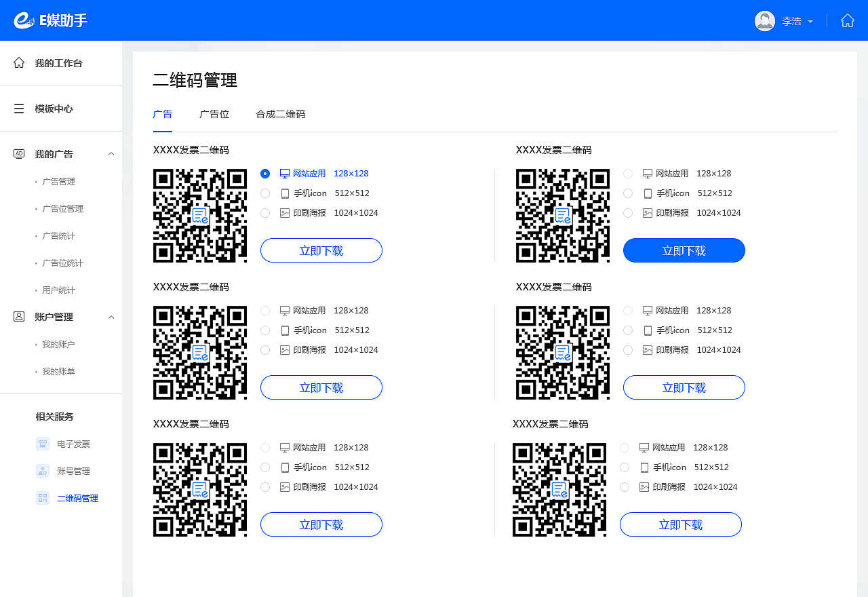Click 印刷海报 picture icon in card with checked radio
Image resolution: width=868 pixels, height=597 pixels.
tap(285, 213)
